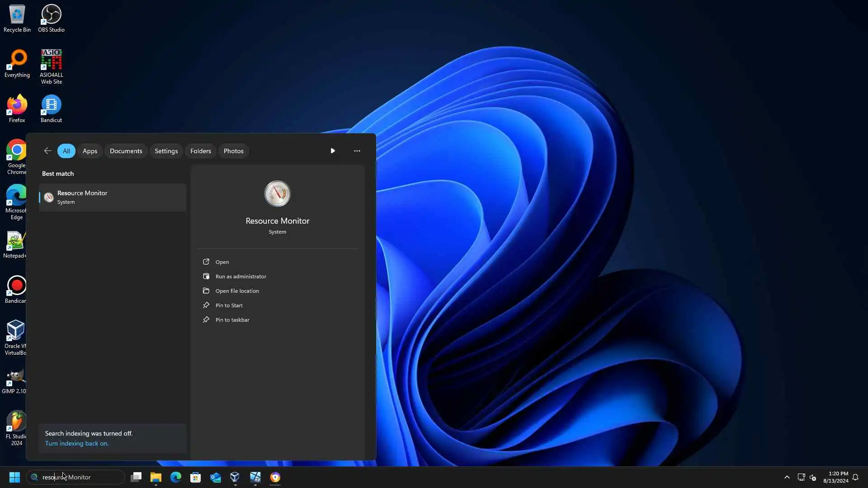Open the notification bell icon
Image resolution: width=868 pixels, height=488 pixels.
855,477
